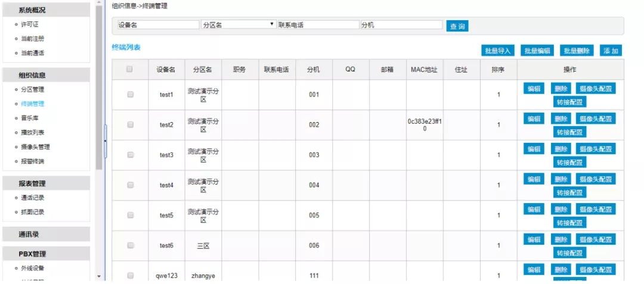Check the box for row test4
Screen dimensions: 644x284
click(x=131, y=185)
